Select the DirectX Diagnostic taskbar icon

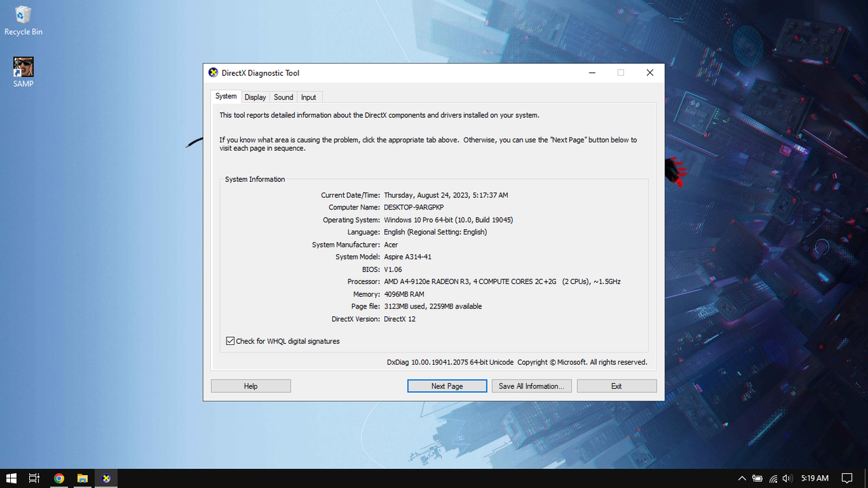coord(106,478)
